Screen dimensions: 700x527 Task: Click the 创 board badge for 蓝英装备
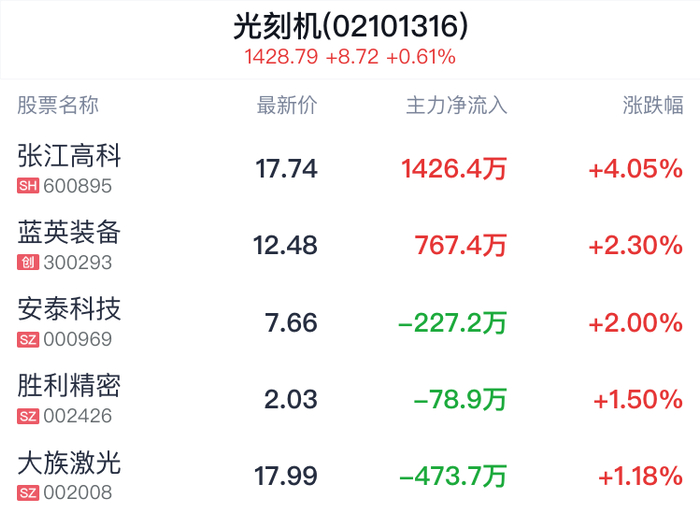click(28, 263)
